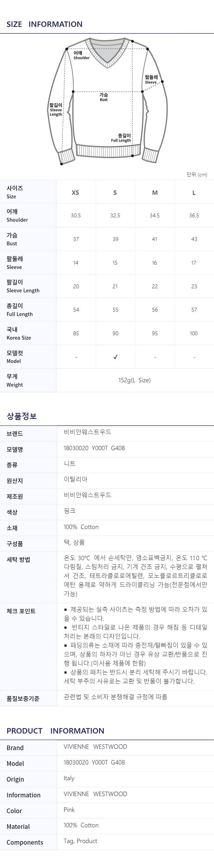The image size is (214, 868).
Task: Click the Shoulder label on the sweater diagram
Action: pyautogui.click(x=81, y=55)
